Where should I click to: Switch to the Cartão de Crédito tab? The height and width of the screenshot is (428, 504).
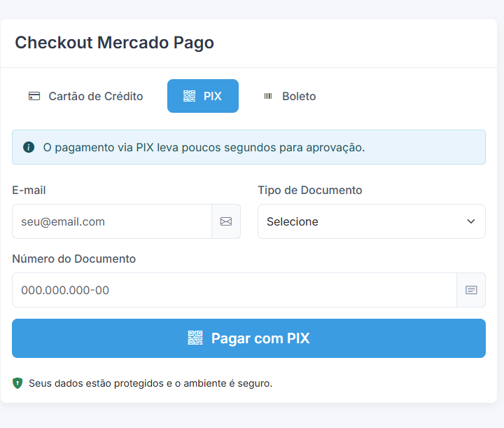(85, 96)
